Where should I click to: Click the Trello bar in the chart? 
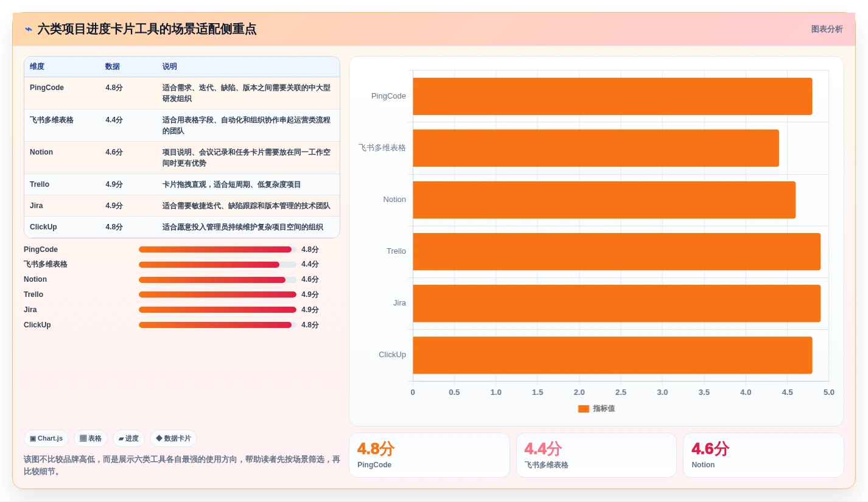(617, 251)
